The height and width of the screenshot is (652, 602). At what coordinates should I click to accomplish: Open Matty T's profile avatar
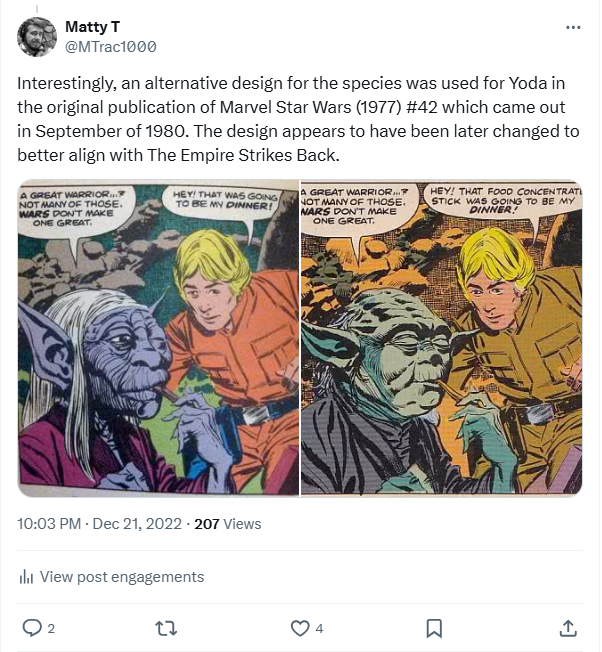pos(37,37)
